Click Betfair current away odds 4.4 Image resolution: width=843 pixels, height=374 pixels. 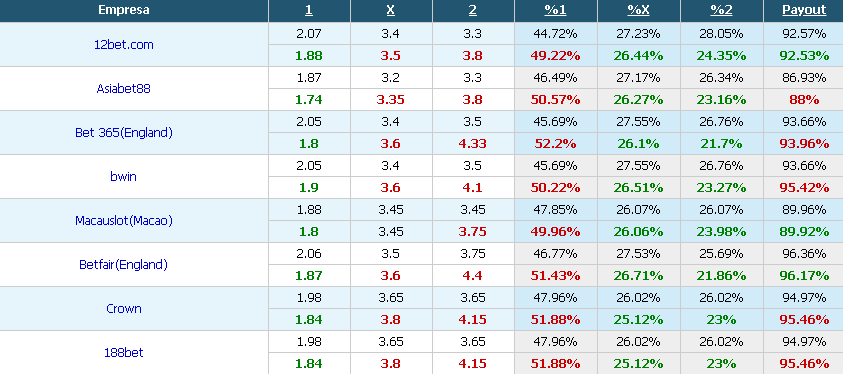(473, 276)
